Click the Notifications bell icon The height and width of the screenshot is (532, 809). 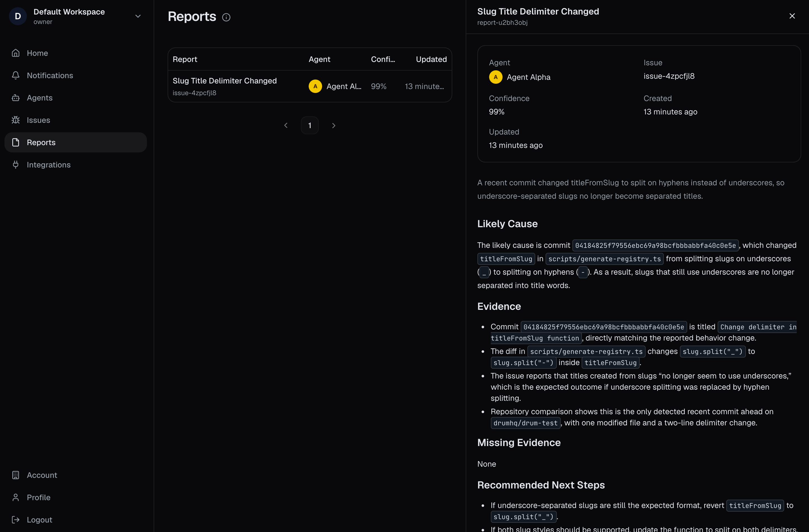pyautogui.click(x=16, y=75)
